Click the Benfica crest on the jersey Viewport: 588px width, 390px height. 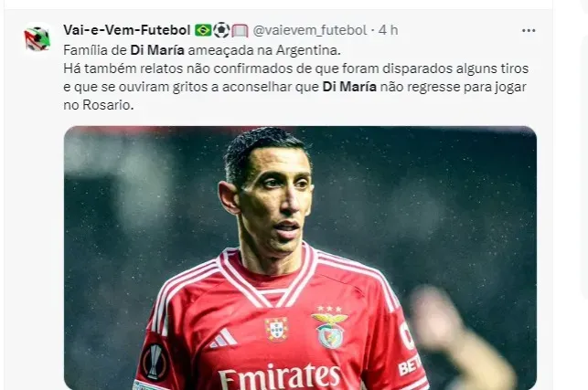pos(329,328)
